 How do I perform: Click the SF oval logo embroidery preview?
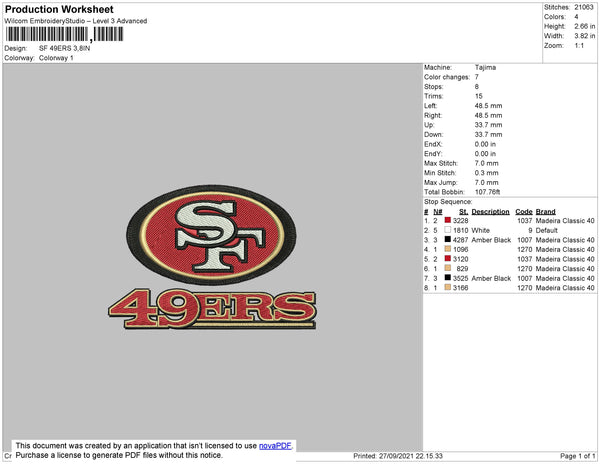pyautogui.click(x=211, y=235)
